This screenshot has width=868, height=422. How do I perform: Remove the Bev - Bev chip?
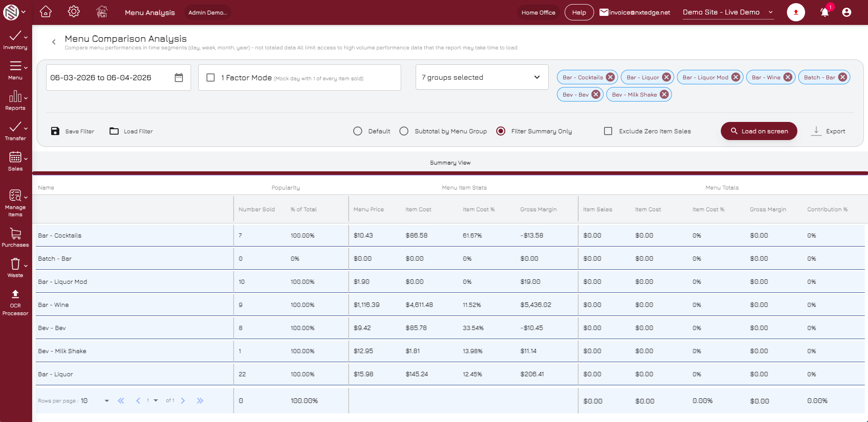click(596, 94)
